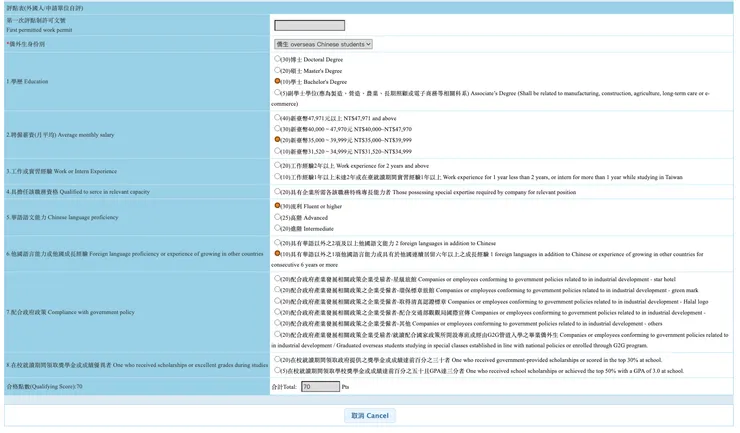Select salary NT$31,520–NT$34,999 option
This screenshot has height=433, width=740.
(277, 151)
